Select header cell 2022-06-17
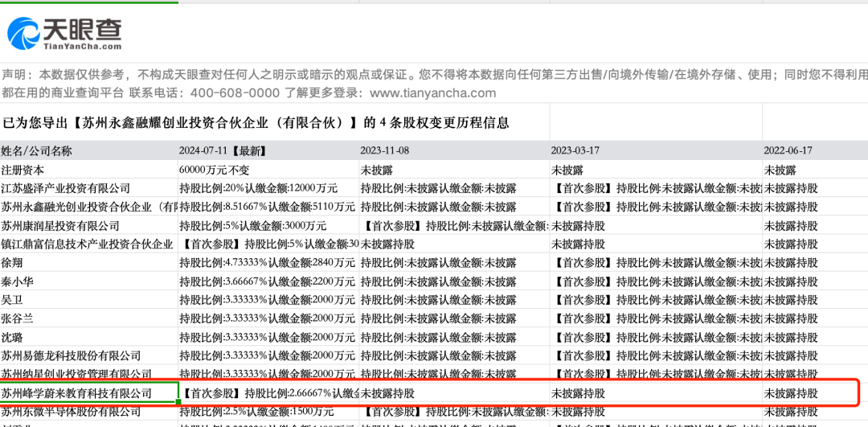Viewport: 868px width, 427px height. (x=815, y=150)
